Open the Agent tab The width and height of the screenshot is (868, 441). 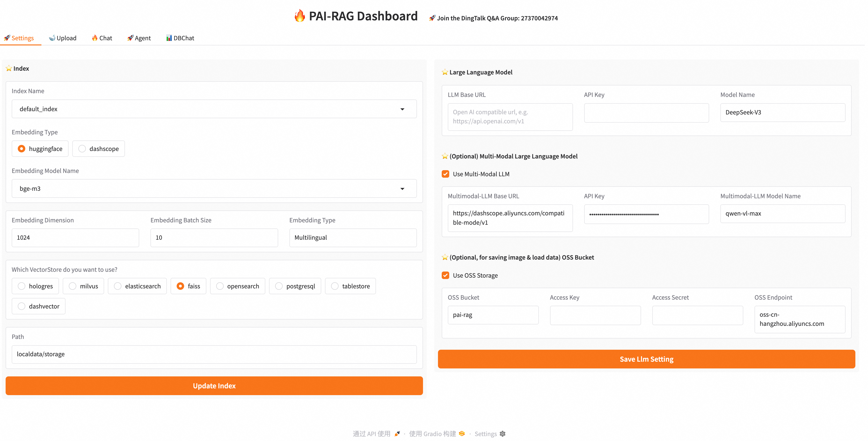139,38
